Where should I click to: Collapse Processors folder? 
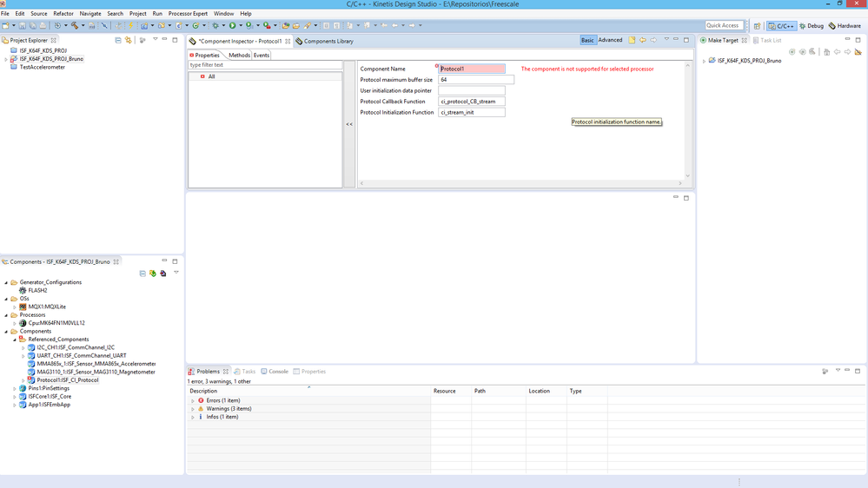[6, 315]
